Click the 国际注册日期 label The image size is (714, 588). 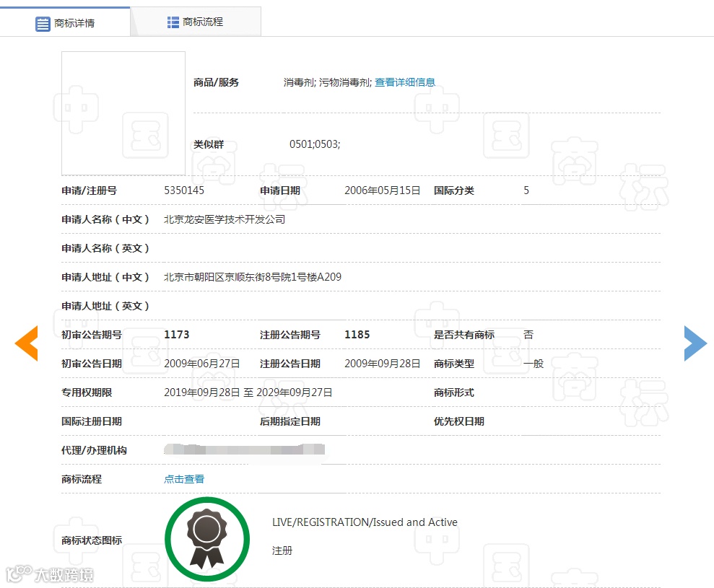(x=92, y=421)
